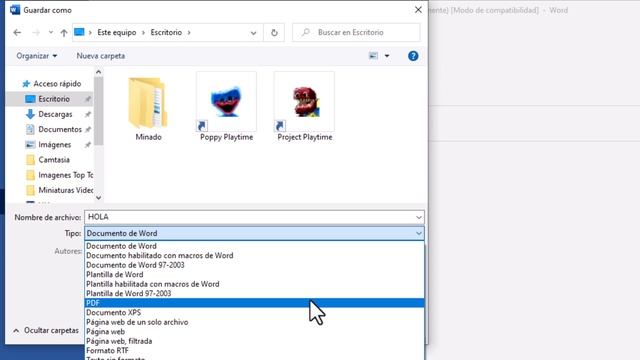Click Escritorio in the address path
This screenshot has width=640, height=360.
pos(166,32)
